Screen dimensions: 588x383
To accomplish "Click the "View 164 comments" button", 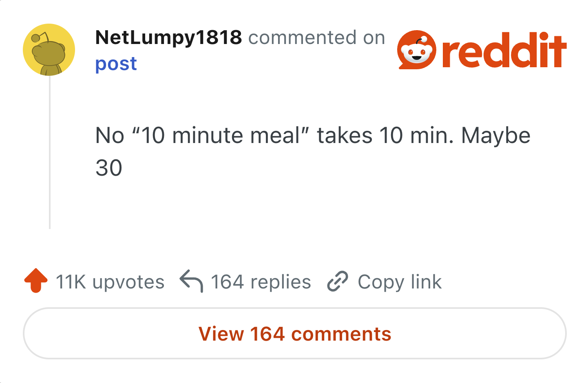I will pos(295,333).
